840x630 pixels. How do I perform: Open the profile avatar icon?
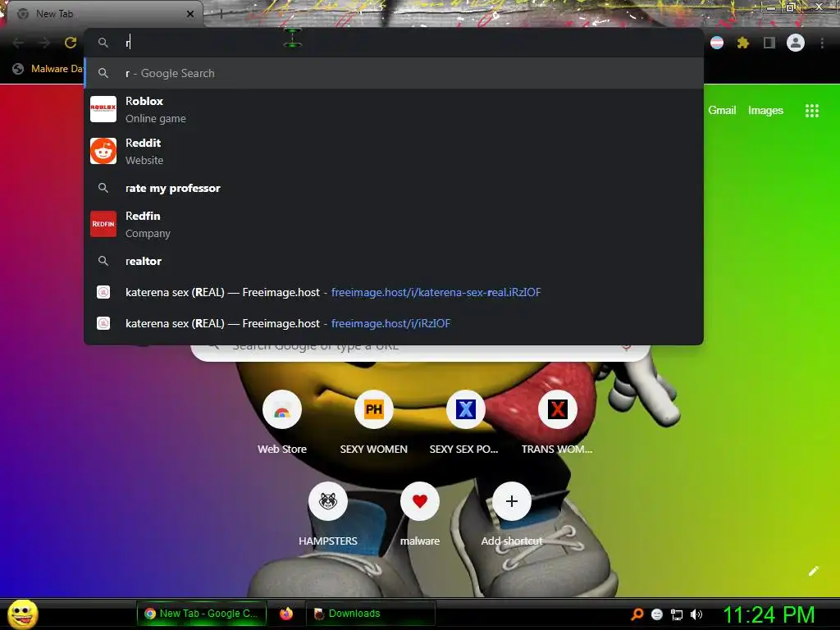click(796, 43)
